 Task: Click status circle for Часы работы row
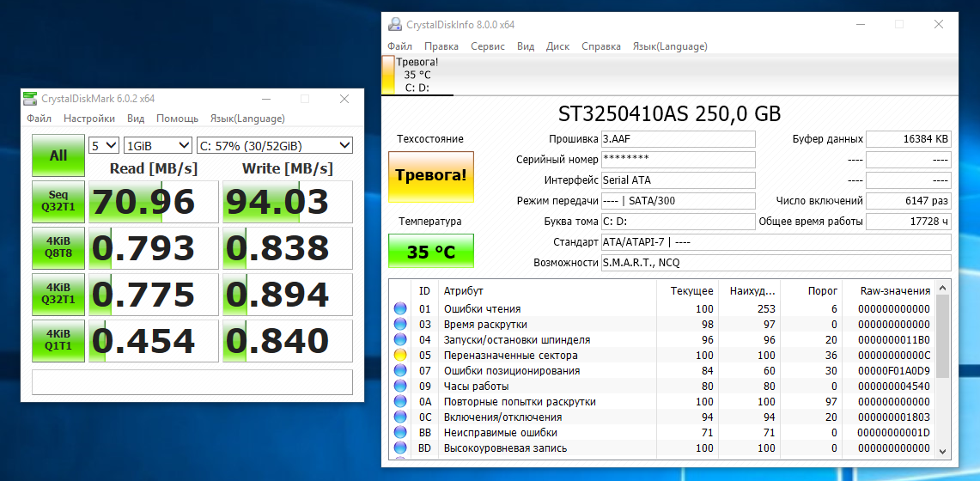click(400, 386)
